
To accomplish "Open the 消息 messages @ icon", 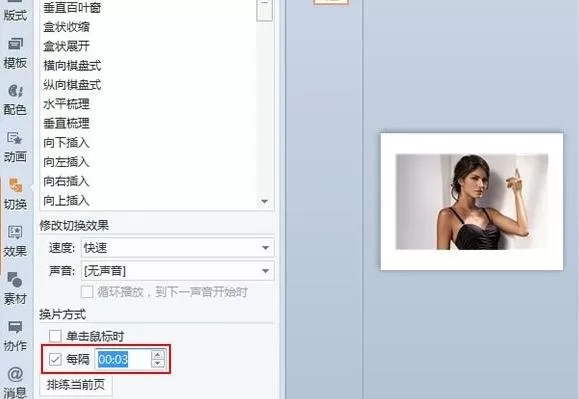I will (x=15, y=382).
